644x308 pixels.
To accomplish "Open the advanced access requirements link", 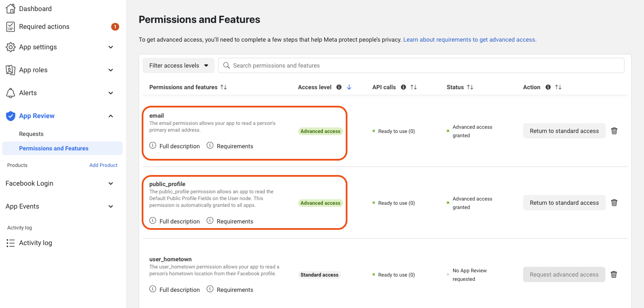I will [469, 40].
